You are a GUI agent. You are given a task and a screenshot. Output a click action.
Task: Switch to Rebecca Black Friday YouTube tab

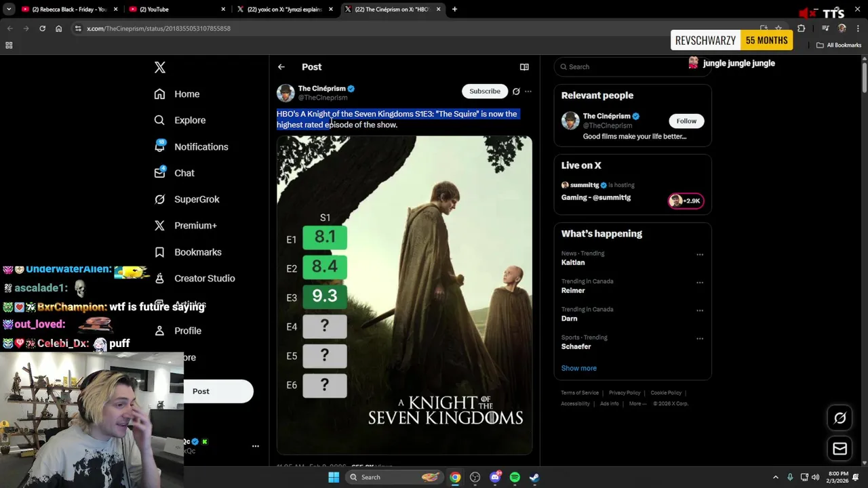pos(68,9)
